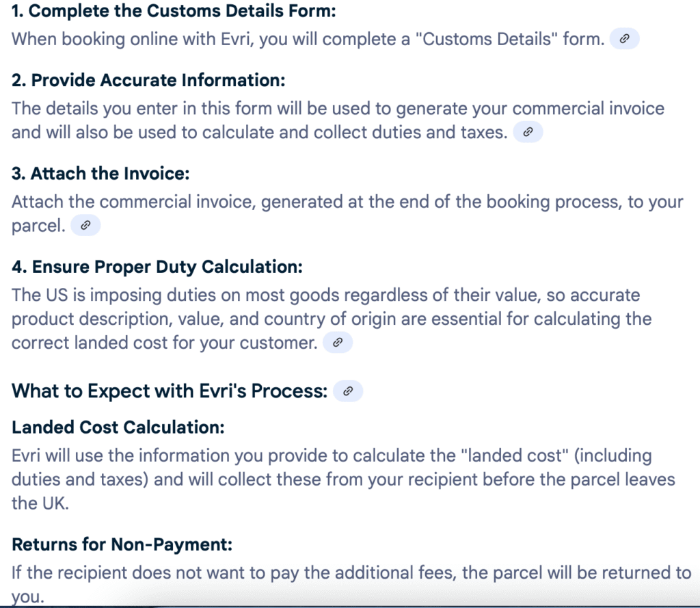Click the "Landed Cost Calculation:" subheading

[118, 427]
